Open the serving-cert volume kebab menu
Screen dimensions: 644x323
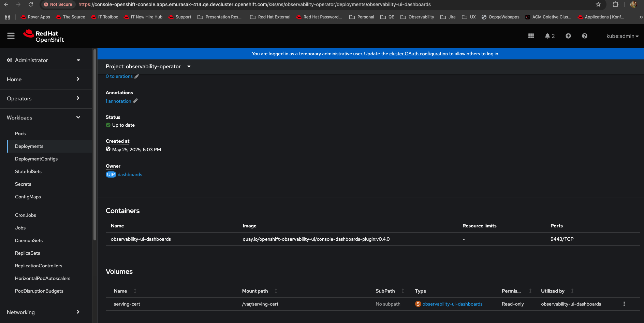(624, 304)
